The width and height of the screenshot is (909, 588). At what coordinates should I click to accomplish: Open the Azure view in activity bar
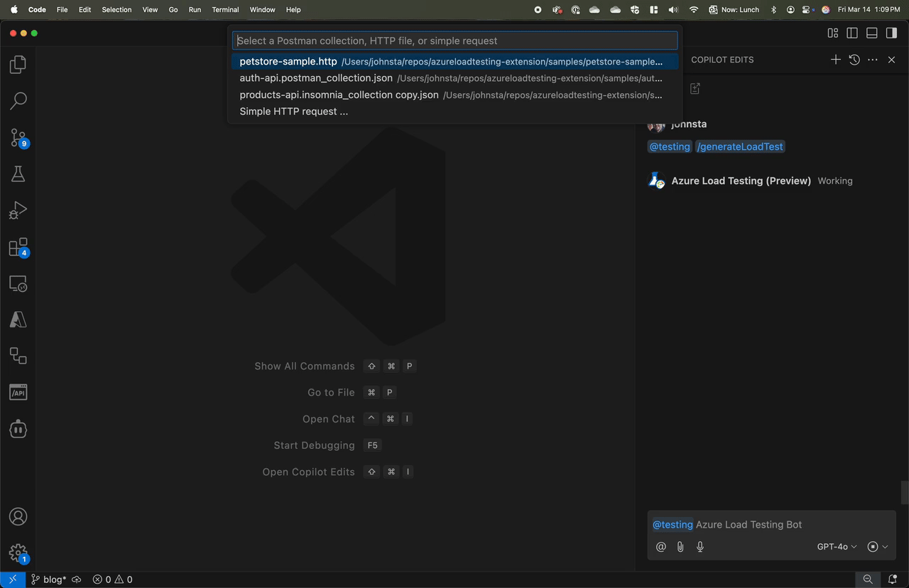(18, 320)
